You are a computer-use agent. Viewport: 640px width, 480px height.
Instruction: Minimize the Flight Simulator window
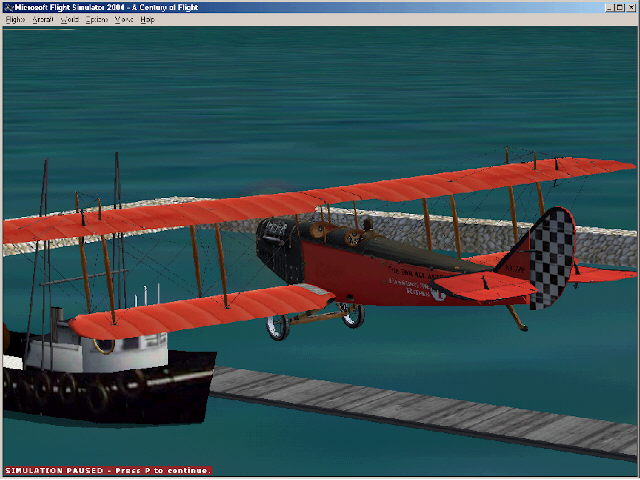[610, 7]
